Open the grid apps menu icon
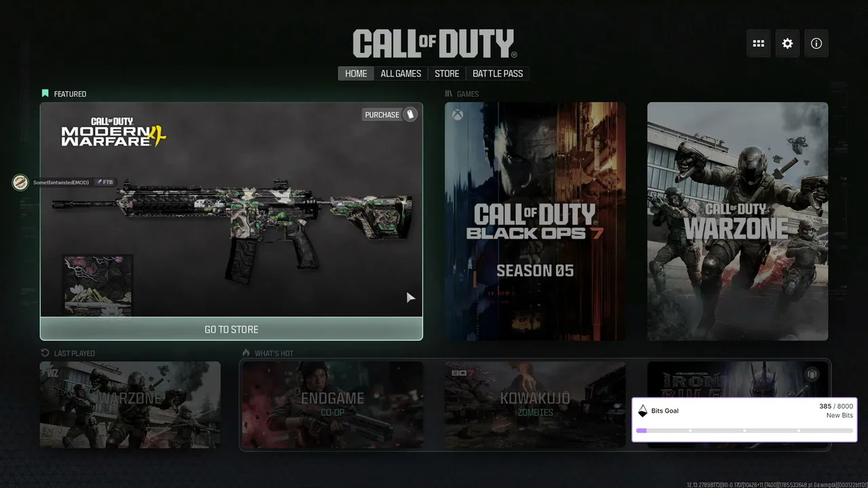The height and width of the screenshot is (488, 868). (759, 43)
